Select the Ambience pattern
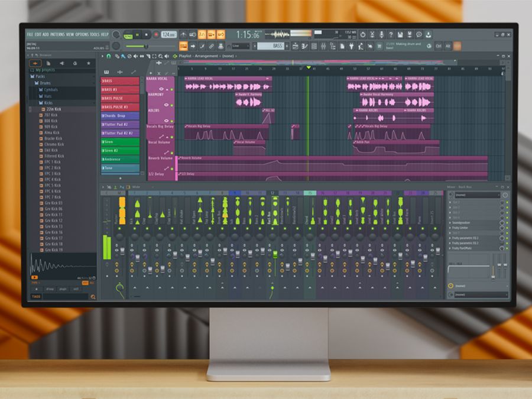Image resolution: width=532 pixels, height=399 pixels. point(120,159)
